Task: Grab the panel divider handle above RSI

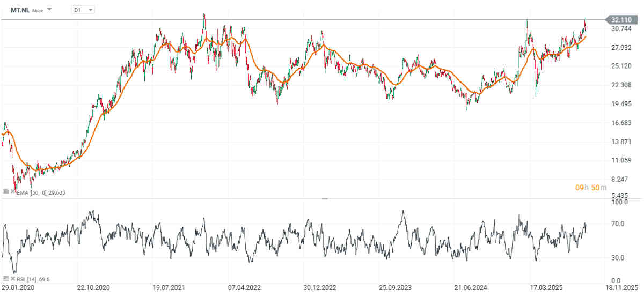Action: pos(324,198)
